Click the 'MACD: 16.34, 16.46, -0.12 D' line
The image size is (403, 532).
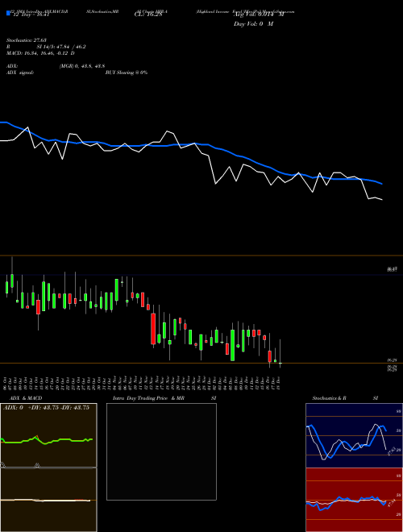[x=40, y=53]
